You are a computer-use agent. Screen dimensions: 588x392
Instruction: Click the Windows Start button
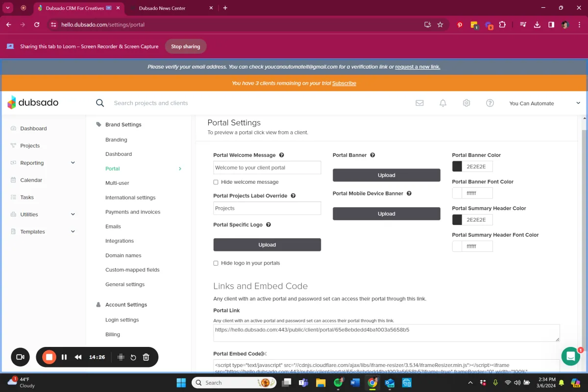pos(181,383)
